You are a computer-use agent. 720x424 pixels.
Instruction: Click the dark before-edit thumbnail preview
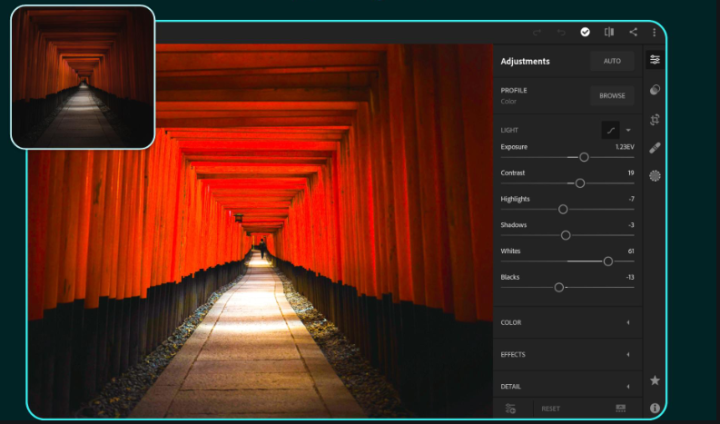[83, 77]
